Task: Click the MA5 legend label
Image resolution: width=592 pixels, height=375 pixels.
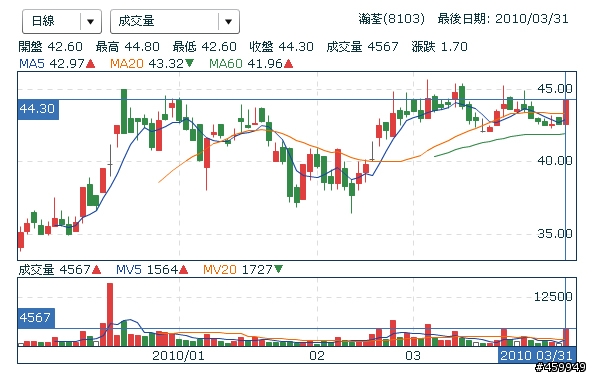Action: click(x=32, y=63)
